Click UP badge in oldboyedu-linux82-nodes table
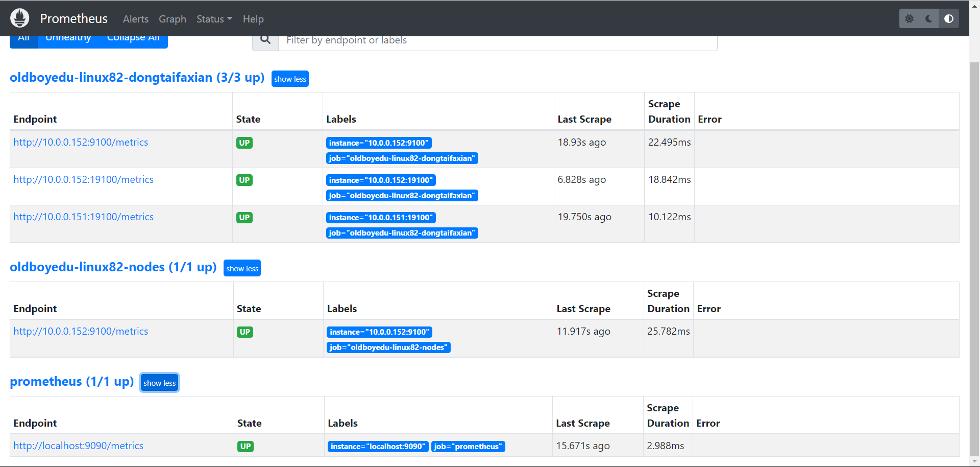980x467 pixels. [x=245, y=332]
